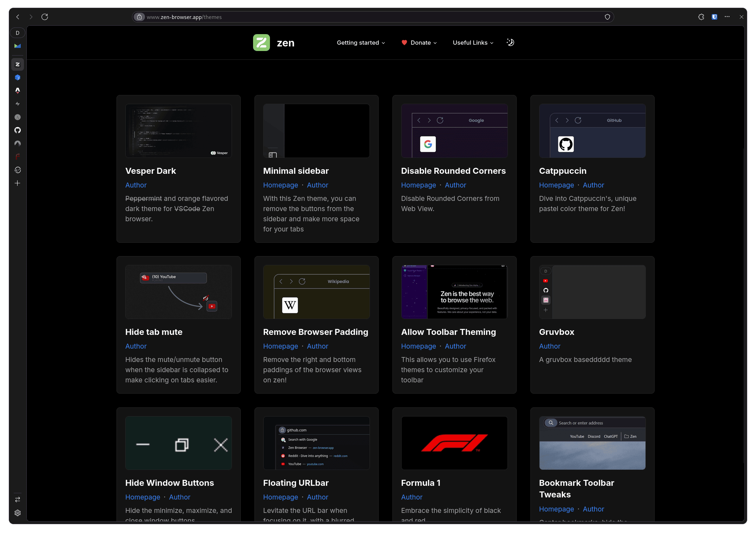The width and height of the screenshot is (756, 534).
Task: Visit the Gruvbox theme Author link
Action: [549, 346]
